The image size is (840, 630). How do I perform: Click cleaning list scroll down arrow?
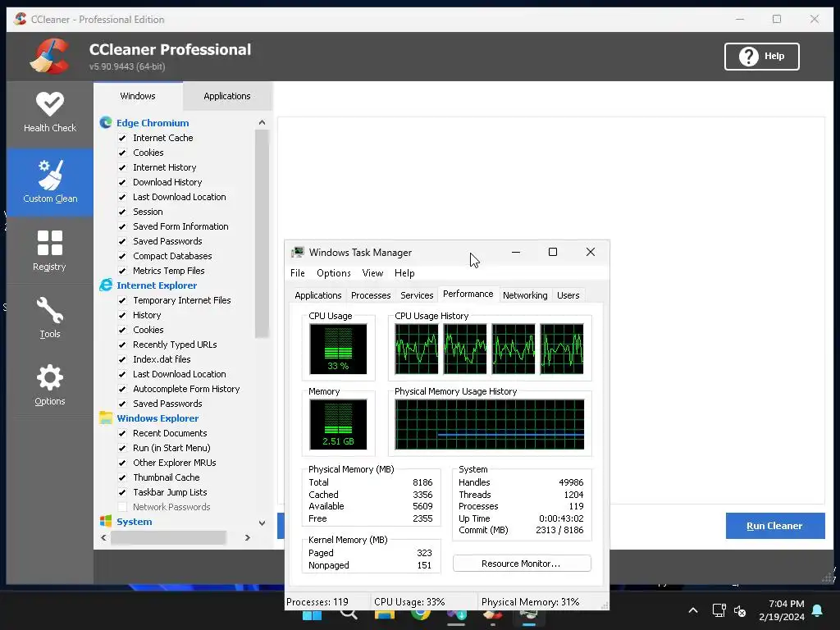click(262, 523)
